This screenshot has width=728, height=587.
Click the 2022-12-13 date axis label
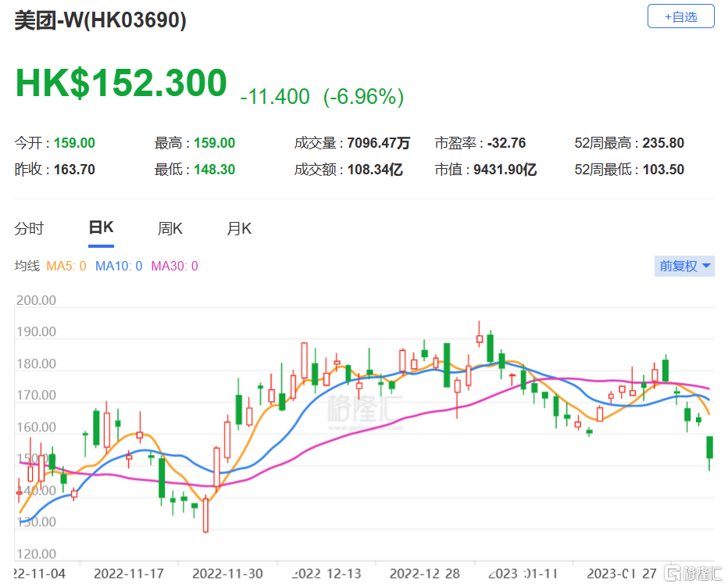click(327, 574)
